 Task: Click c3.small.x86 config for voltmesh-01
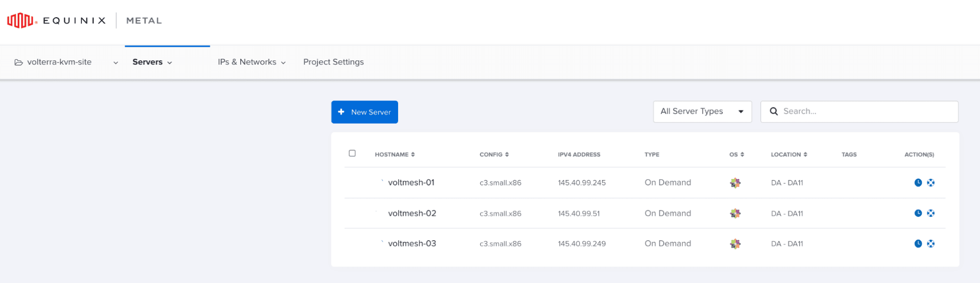[501, 183]
